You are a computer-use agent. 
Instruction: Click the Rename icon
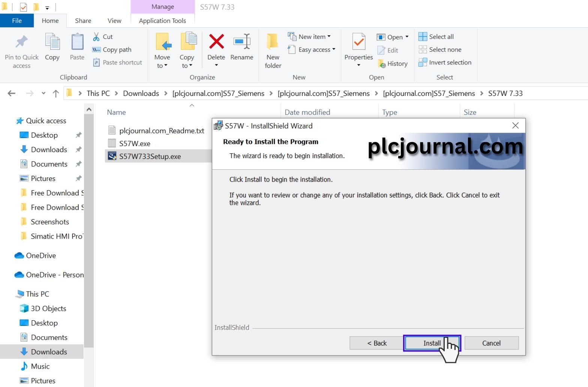coord(242,42)
